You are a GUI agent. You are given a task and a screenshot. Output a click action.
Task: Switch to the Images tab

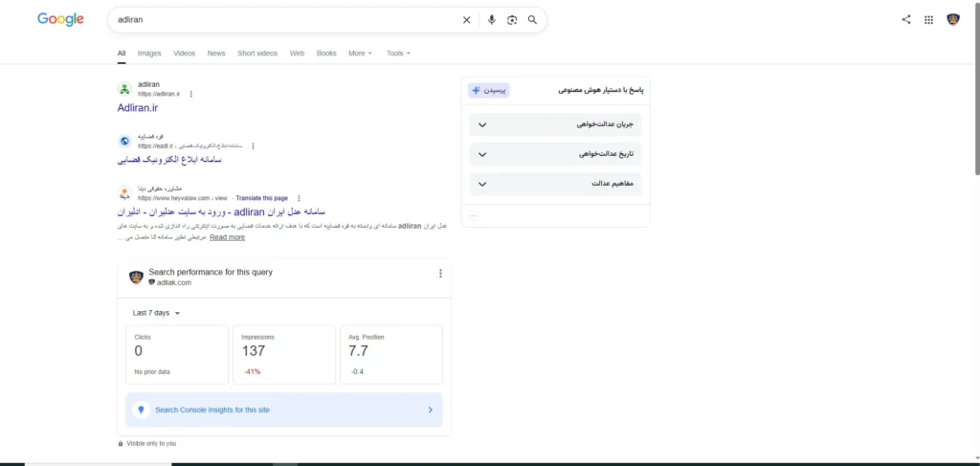pyautogui.click(x=149, y=54)
